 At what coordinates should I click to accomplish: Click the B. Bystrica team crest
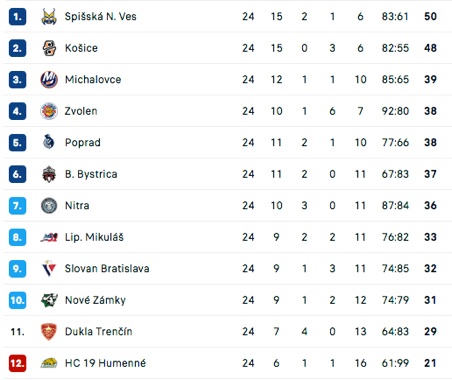[x=49, y=174]
